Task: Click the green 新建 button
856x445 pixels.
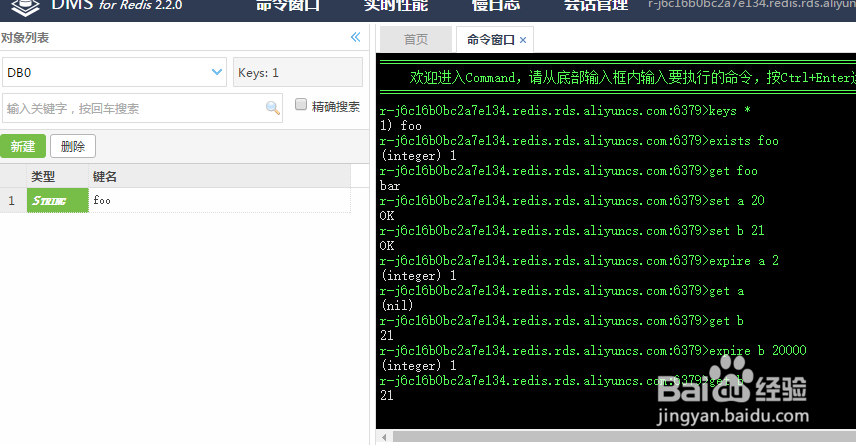Action: point(23,146)
